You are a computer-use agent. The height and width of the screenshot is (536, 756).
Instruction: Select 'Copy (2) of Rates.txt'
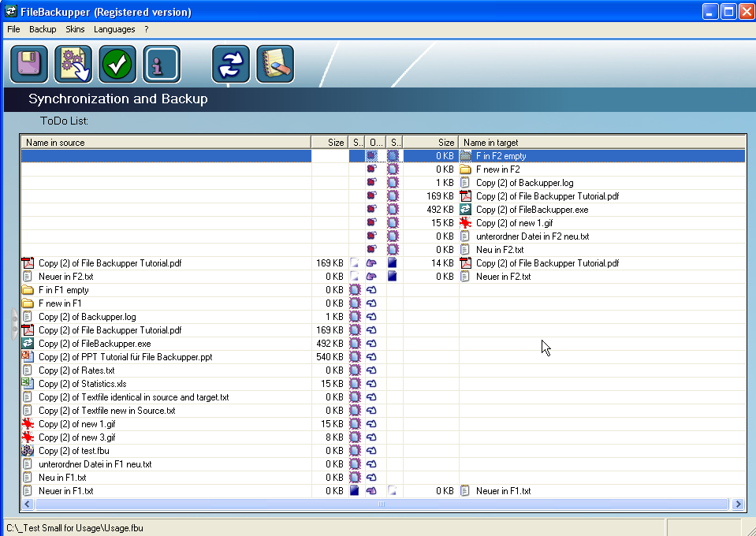(x=76, y=370)
